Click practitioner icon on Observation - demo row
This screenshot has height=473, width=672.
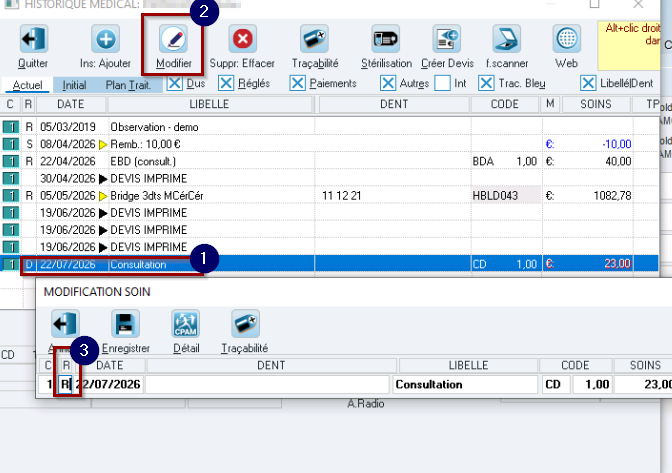pyautogui.click(x=11, y=127)
